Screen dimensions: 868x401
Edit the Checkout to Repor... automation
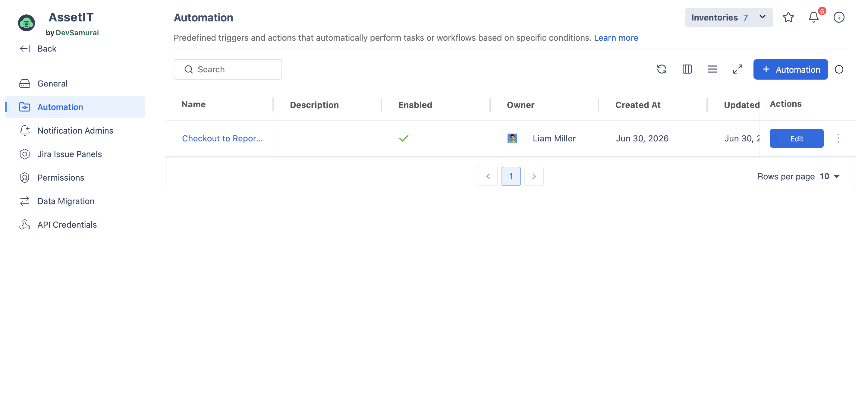(x=797, y=138)
